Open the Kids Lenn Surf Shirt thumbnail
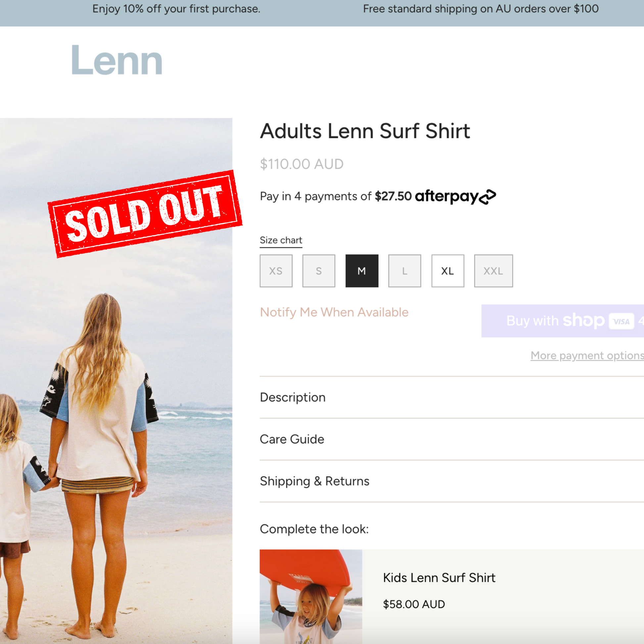 [311, 597]
